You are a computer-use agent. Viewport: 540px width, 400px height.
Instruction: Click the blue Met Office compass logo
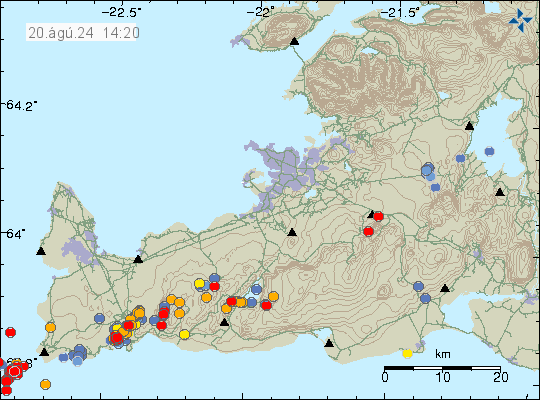coord(520,20)
